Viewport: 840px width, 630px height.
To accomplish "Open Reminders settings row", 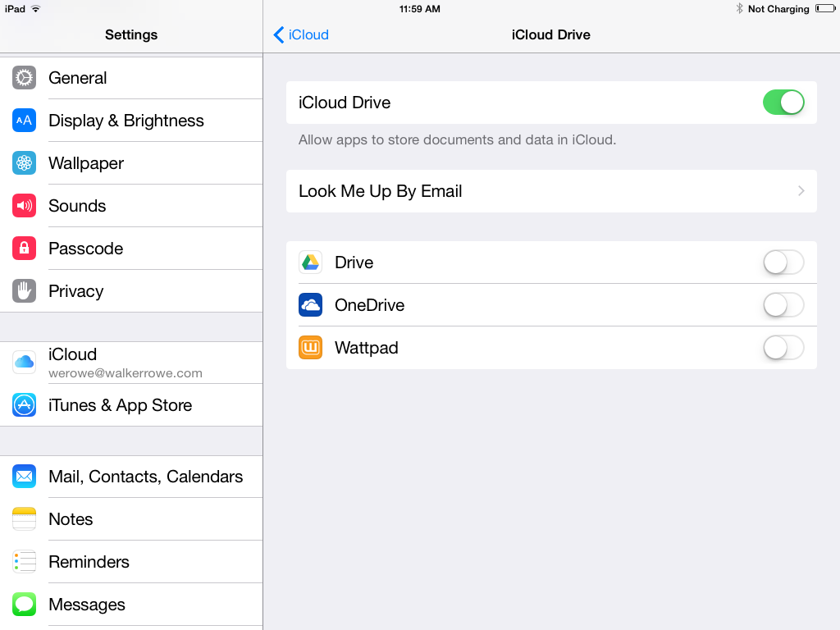I will click(131, 561).
